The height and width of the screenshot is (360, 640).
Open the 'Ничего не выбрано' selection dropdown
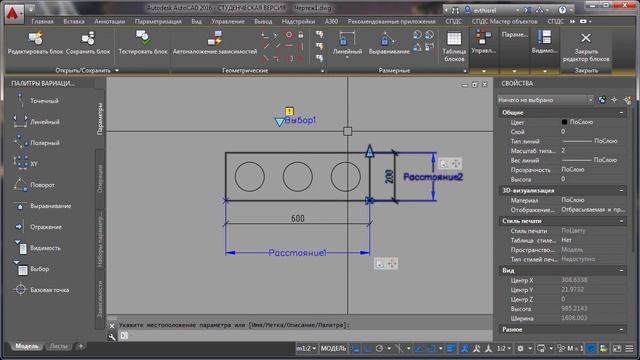[x=545, y=100]
